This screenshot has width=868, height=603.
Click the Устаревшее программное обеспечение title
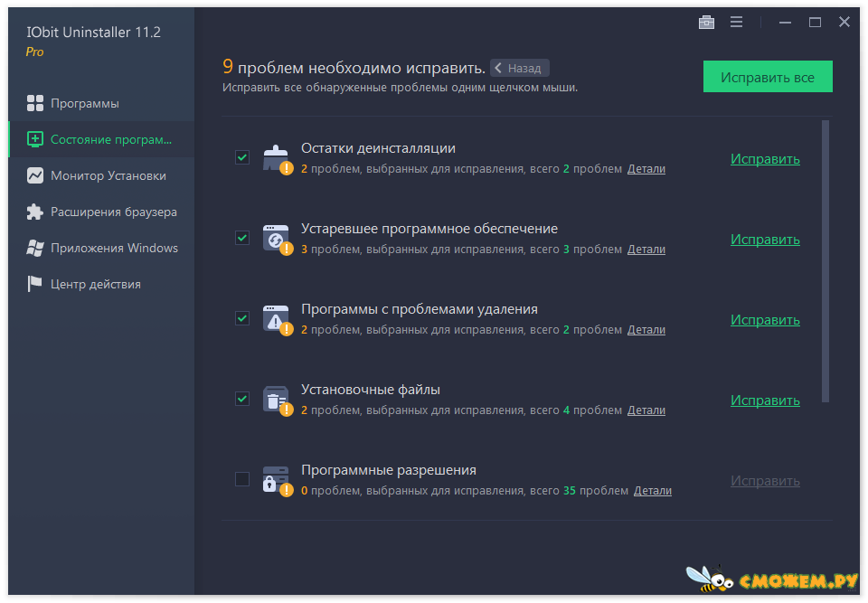coord(429,229)
